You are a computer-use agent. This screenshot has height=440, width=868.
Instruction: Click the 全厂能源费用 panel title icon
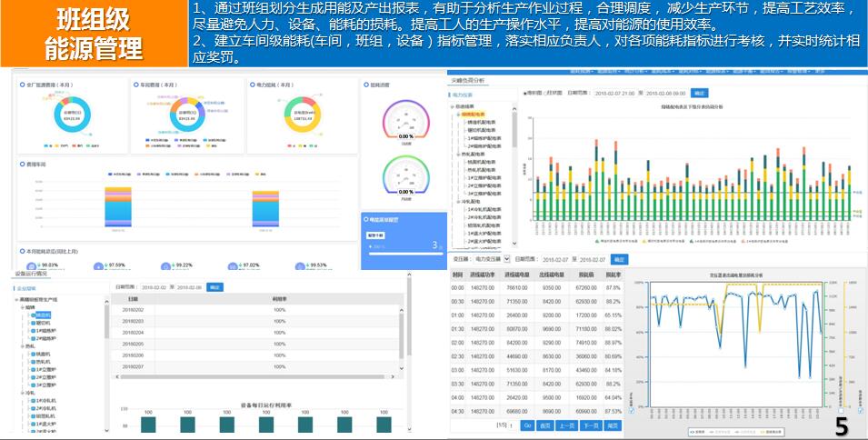(22, 85)
